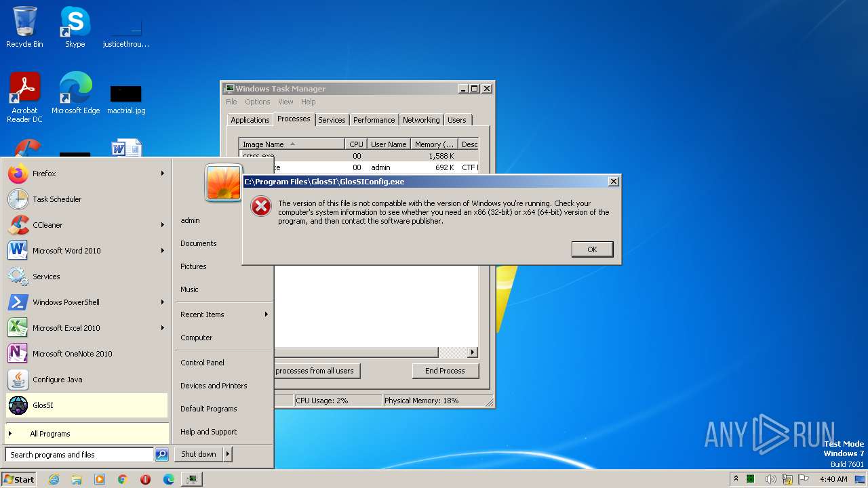
Task: Open the File menu in Task Manager
Action: tap(231, 102)
